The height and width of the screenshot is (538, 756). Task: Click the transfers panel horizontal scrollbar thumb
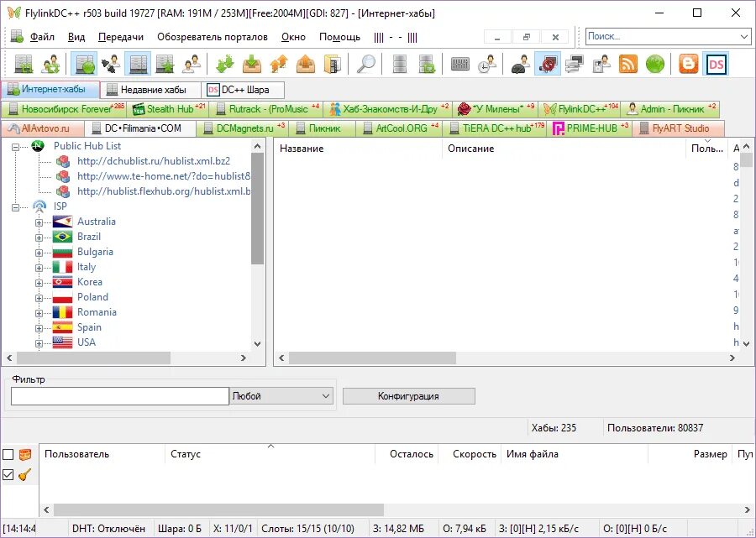pos(218,509)
